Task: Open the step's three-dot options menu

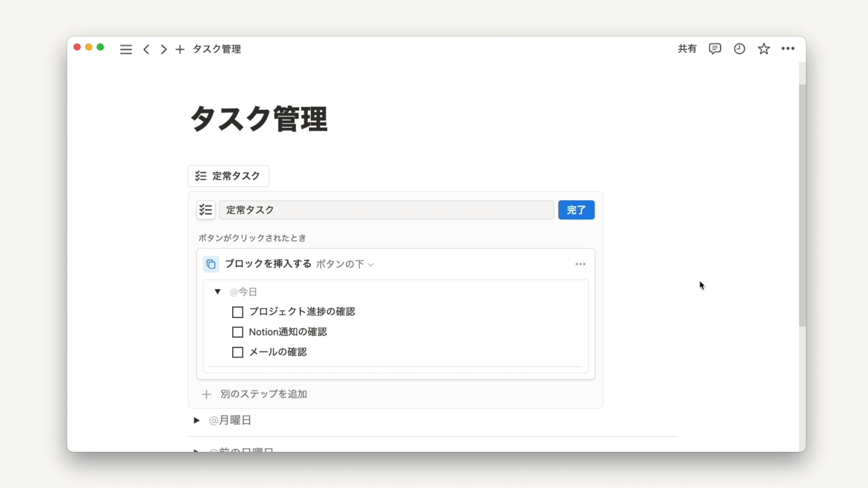Action: point(580,264)
